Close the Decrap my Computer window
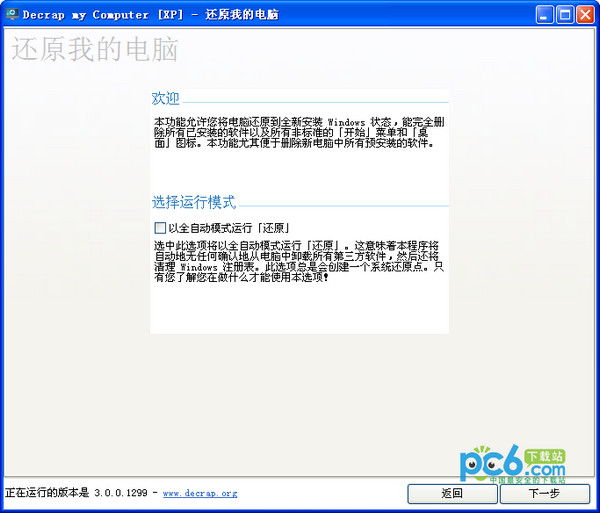 click(585, 15)
